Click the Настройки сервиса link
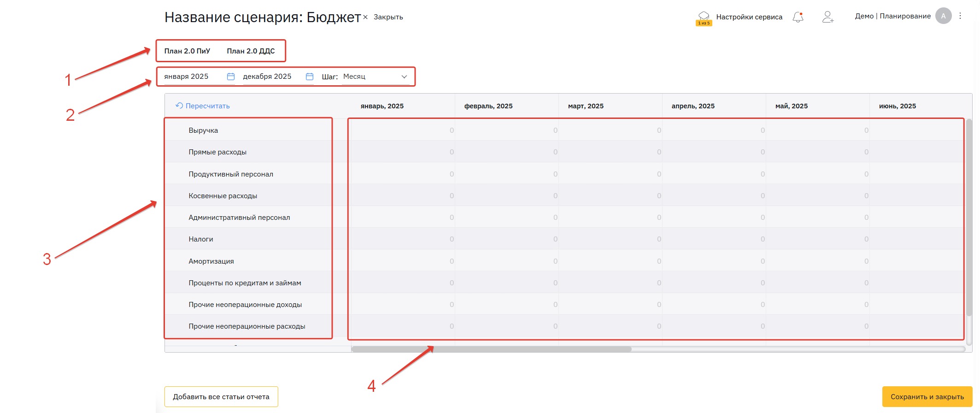 749,17
